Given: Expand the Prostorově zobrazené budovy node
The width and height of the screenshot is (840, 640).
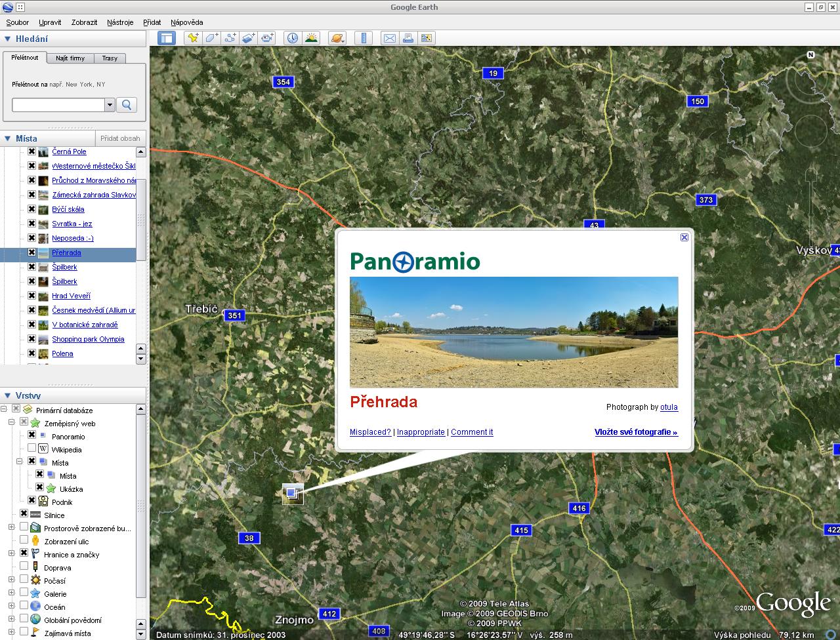Looking at the screenshot, I should [11, 527].
